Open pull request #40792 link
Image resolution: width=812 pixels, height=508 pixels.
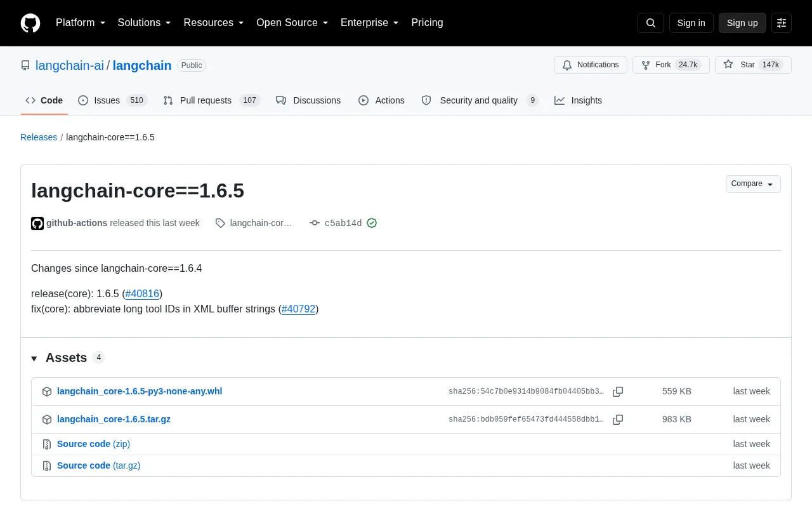click(x=298, y=309)
